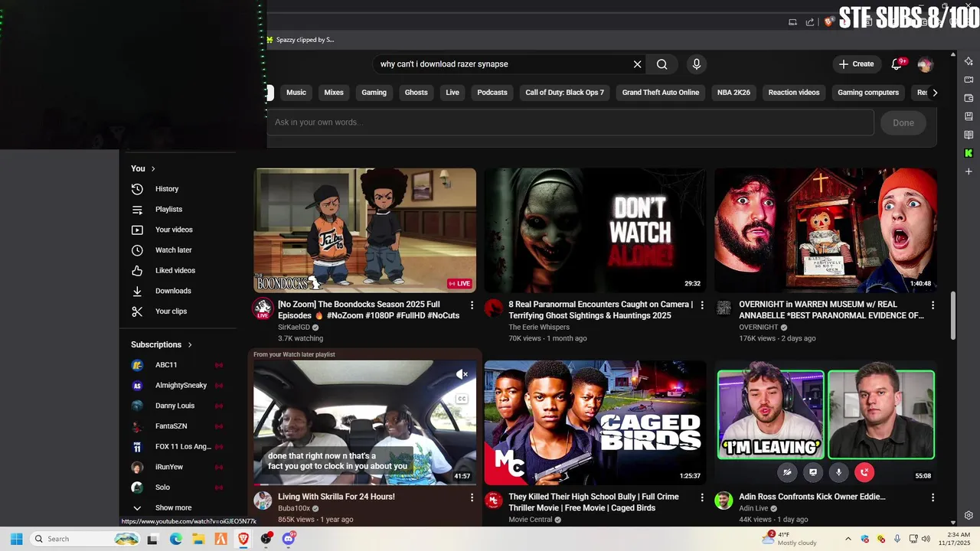This screenshot has height=551, width=980.
Task: Clear the YouTube search box with the X
Action: [x=637, y=64]
